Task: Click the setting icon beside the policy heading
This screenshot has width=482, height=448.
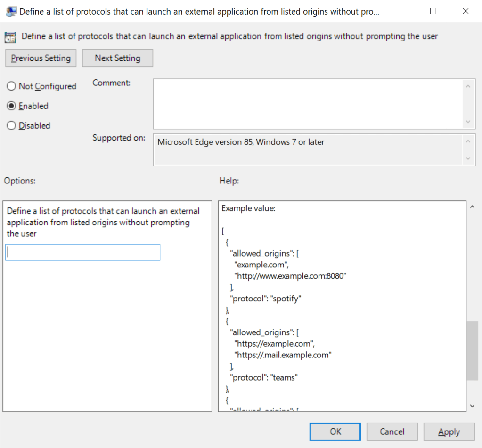Action: [x=10, y=36]
